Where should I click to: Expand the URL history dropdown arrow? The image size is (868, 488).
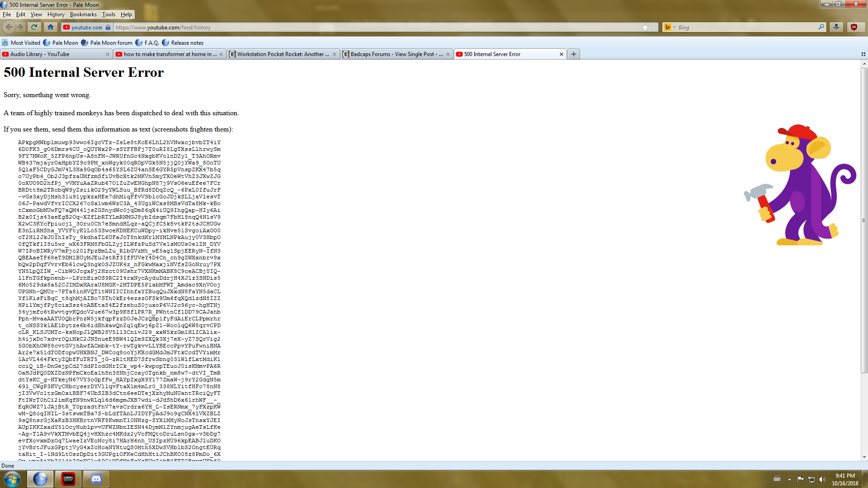click(654, 27)
